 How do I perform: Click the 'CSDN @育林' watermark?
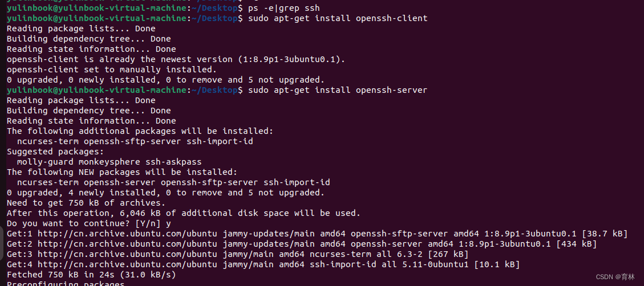point(615,276)
